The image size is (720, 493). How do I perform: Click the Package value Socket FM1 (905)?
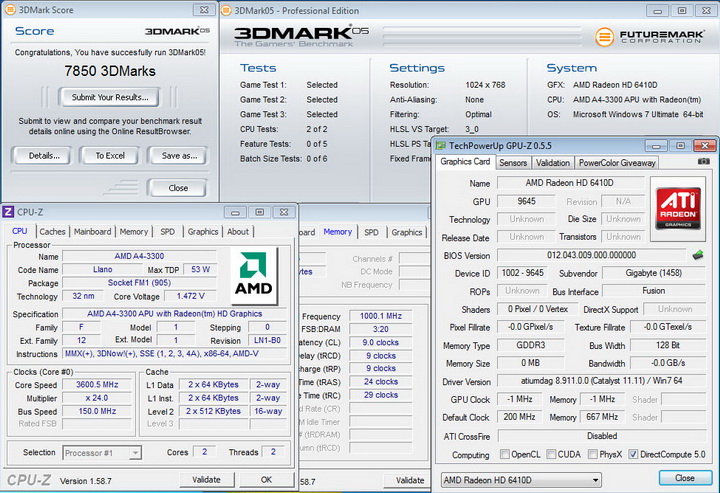coord(139,283)
